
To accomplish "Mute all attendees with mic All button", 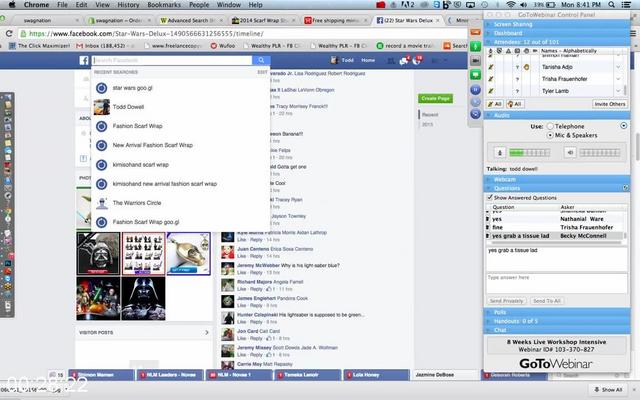I will pos(495,104).
